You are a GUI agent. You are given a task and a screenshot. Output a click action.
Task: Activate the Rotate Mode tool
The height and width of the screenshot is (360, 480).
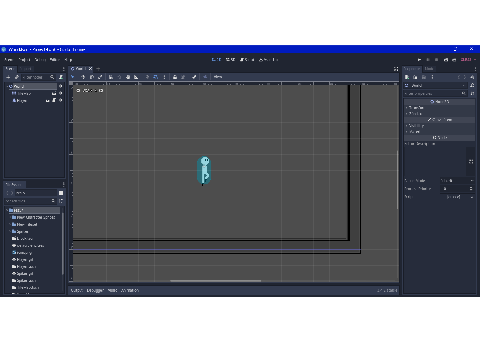(x=92, y=77)
